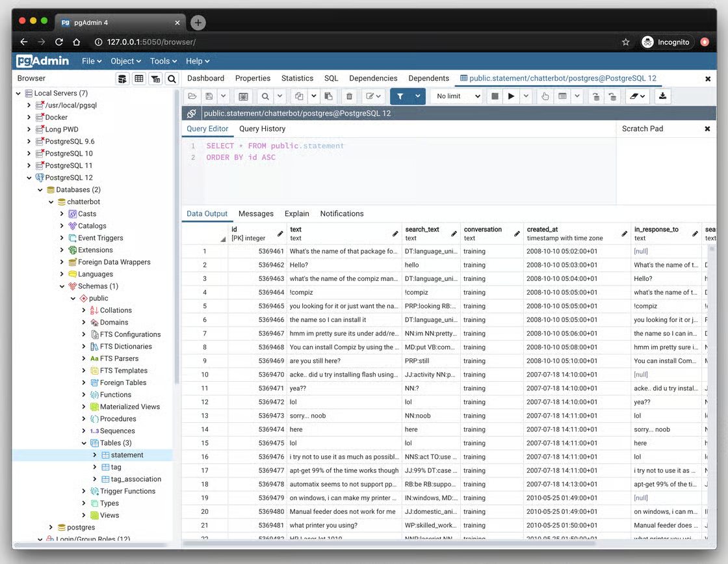
Task: Open the Save File options dropdown arrow
Action: click(224, 96)
